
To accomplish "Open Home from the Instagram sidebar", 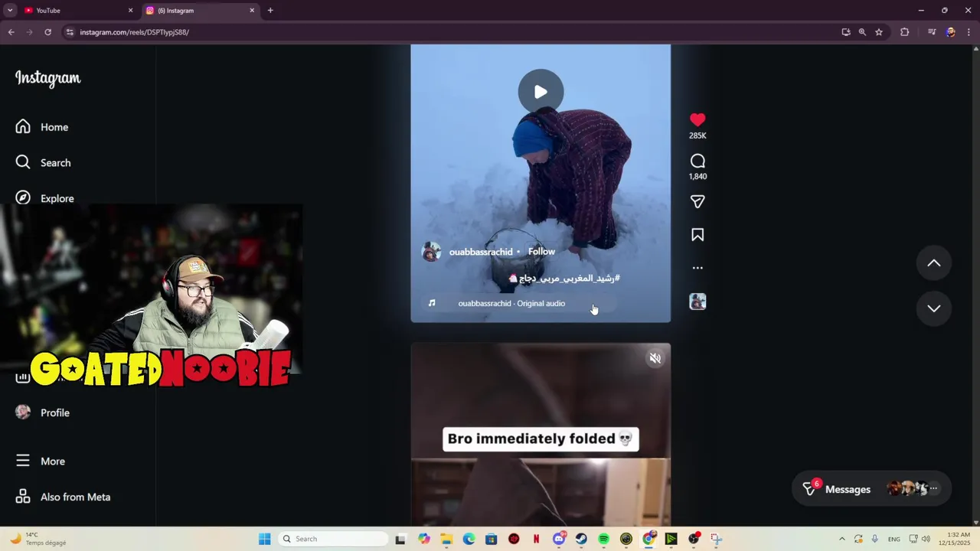I will pyautogui.click(x=42, y=127).
